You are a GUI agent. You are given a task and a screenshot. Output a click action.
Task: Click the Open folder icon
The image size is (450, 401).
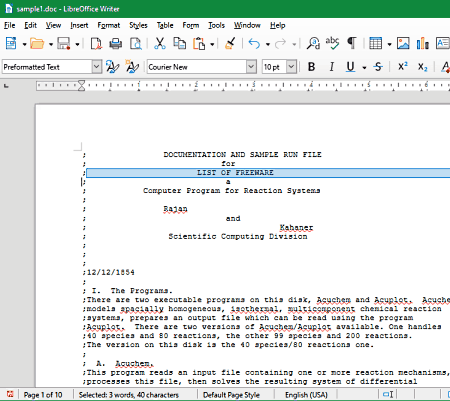click(37, 43)
